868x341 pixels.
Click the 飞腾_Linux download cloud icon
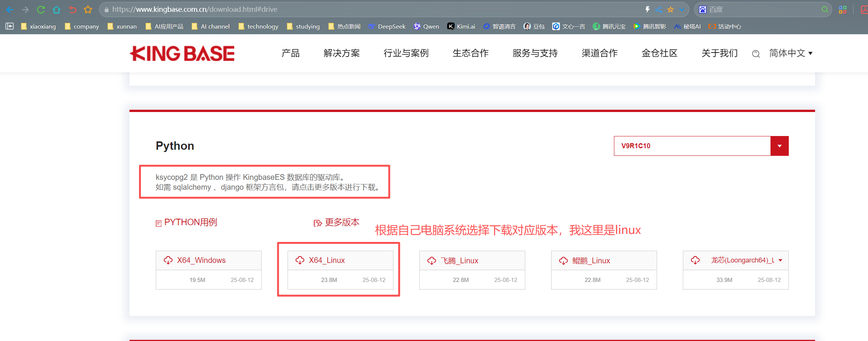[432, 261]
